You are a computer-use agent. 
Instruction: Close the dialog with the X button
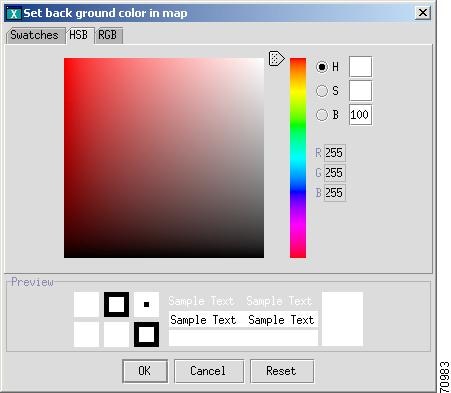423,13
